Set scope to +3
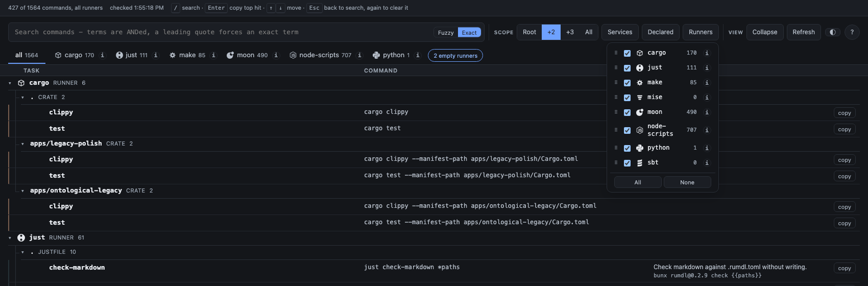The image size is (868, 286). 570,32
